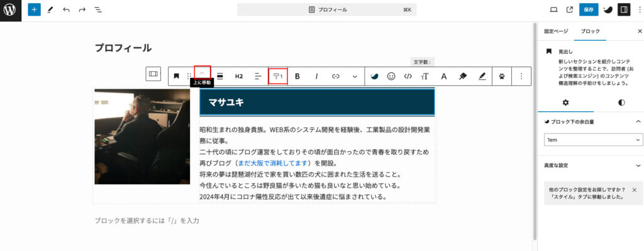644x251 pixels.
Task: Click the 保存 button
Action: [x=589, y=9]
